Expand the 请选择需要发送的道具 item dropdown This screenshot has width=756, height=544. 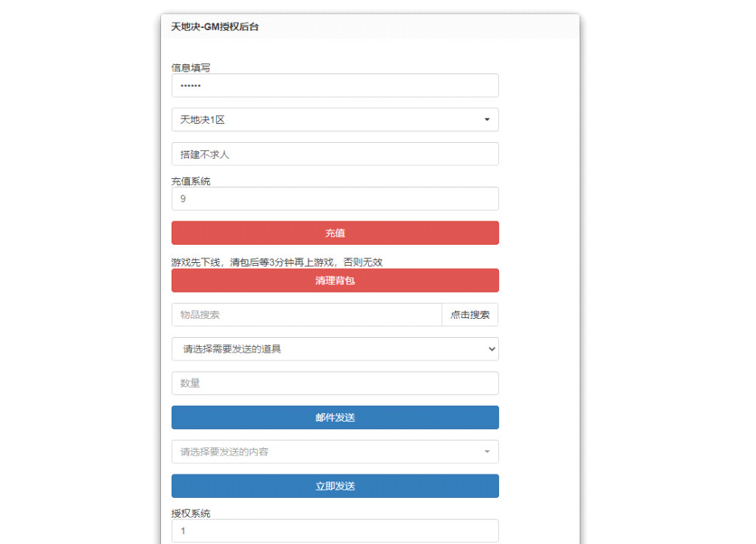[x=335, y=349]
